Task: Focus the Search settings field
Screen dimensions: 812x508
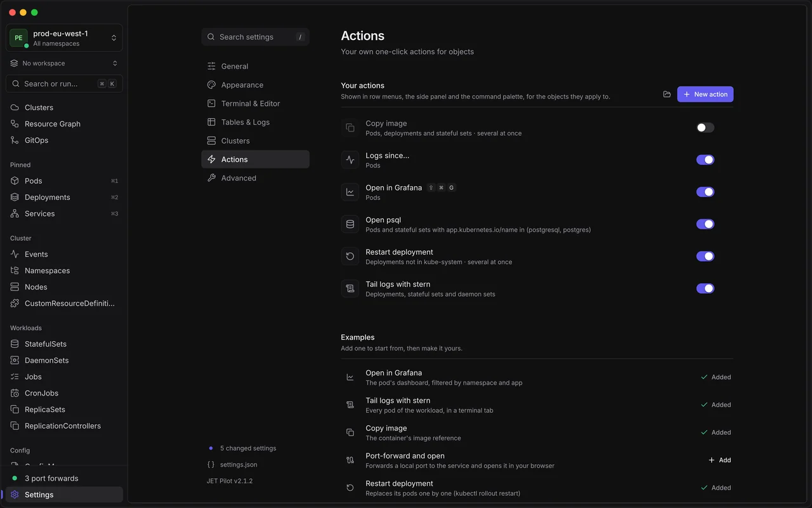Action: (255, 37)
